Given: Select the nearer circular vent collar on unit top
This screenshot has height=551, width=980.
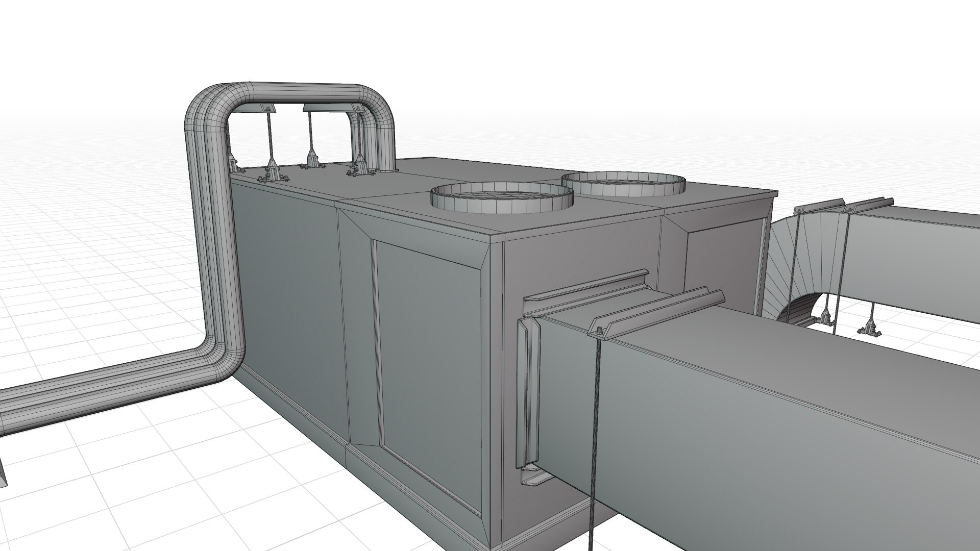Looking at the screenshot, I should [502, 197].
